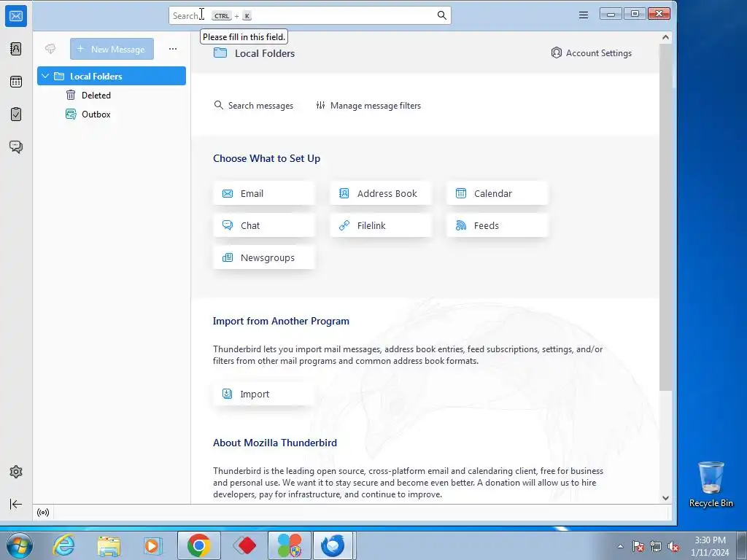Open the Chat space in sidebar
Viewport: 747px width, 560px height.
point(16,147)
